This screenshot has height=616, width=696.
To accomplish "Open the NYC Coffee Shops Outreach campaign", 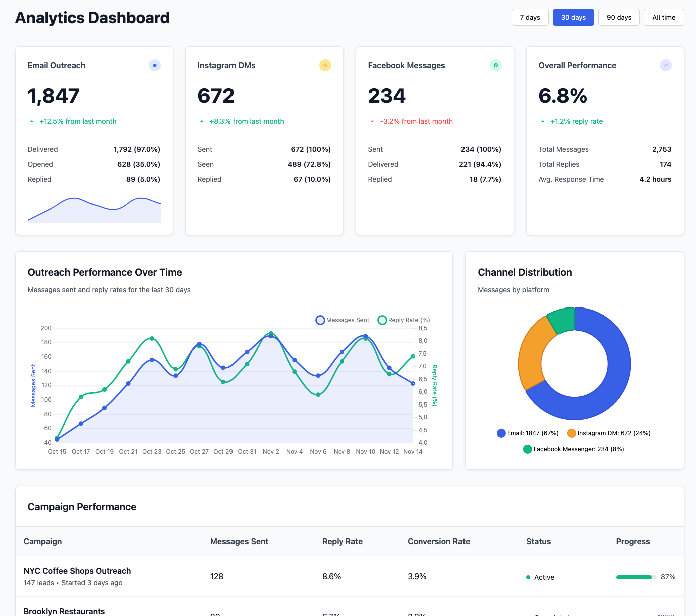I will tap(77, 571).
